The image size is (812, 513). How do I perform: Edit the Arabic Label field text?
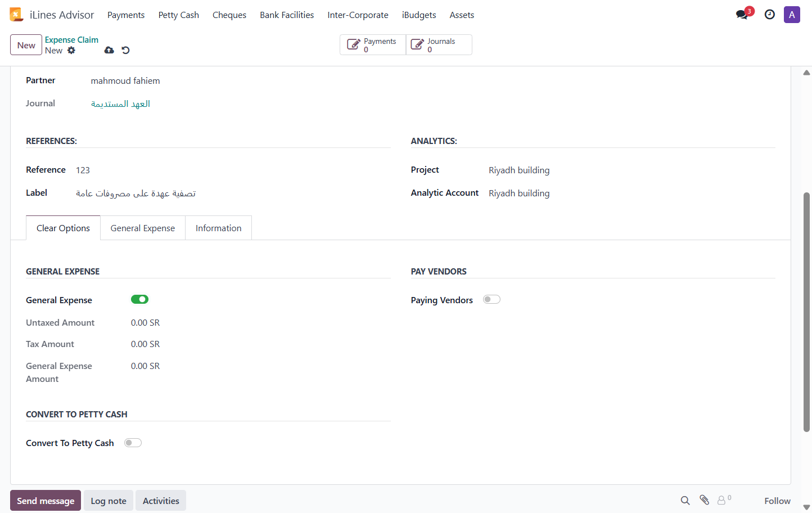coord(136,193)
